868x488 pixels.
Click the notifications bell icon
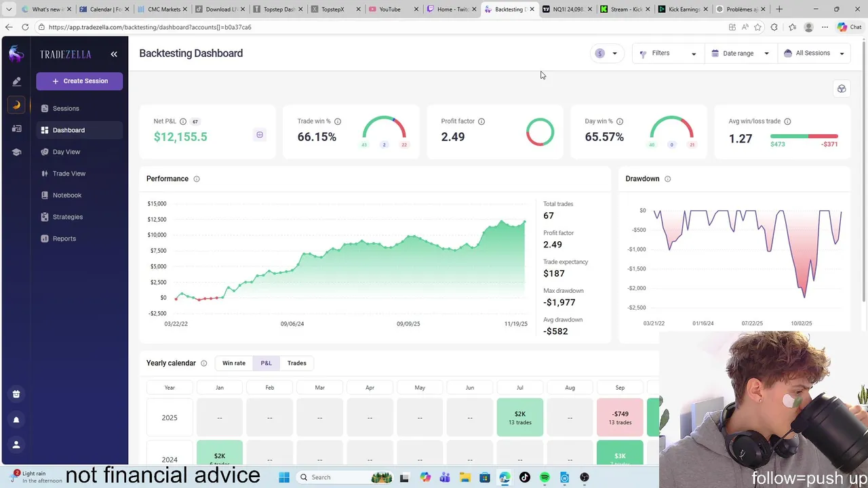(x=16, y=420)
